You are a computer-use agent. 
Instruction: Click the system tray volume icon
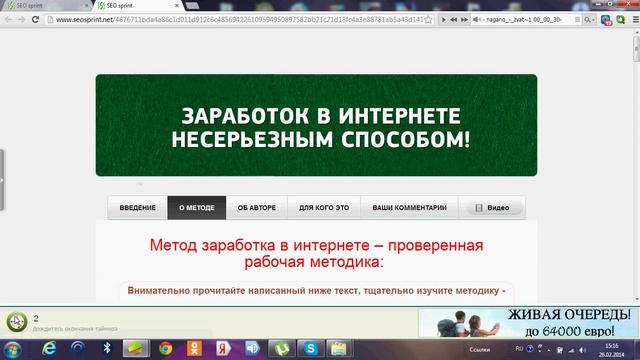coord(583,350)
